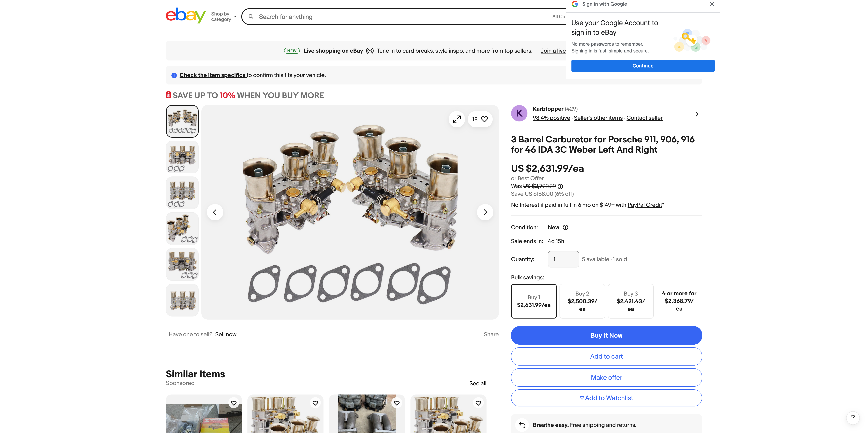Favorite the first similar item
Viewport: 868px width, 433px height.
233,403
